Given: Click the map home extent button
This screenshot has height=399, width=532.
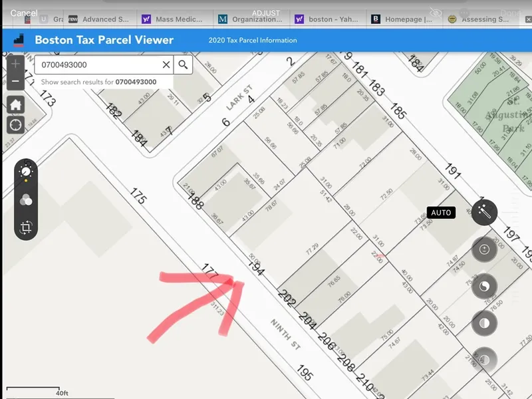Looking at the screenshot, I should (x=15, y=105).
